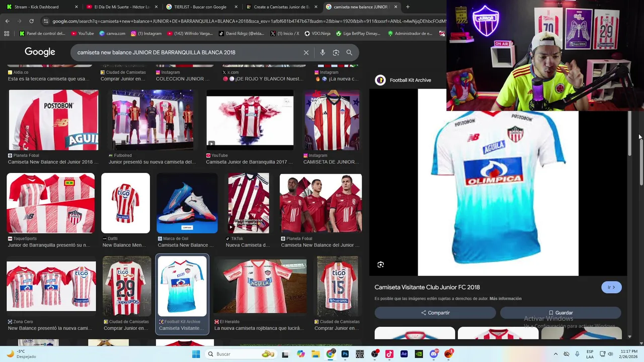Open the Más información link

point(505,299)
